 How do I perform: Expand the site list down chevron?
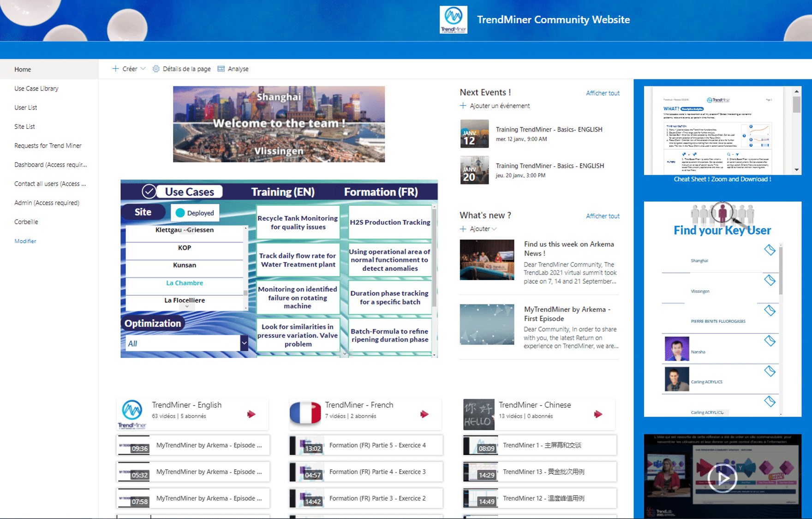(x=187, y=306)
